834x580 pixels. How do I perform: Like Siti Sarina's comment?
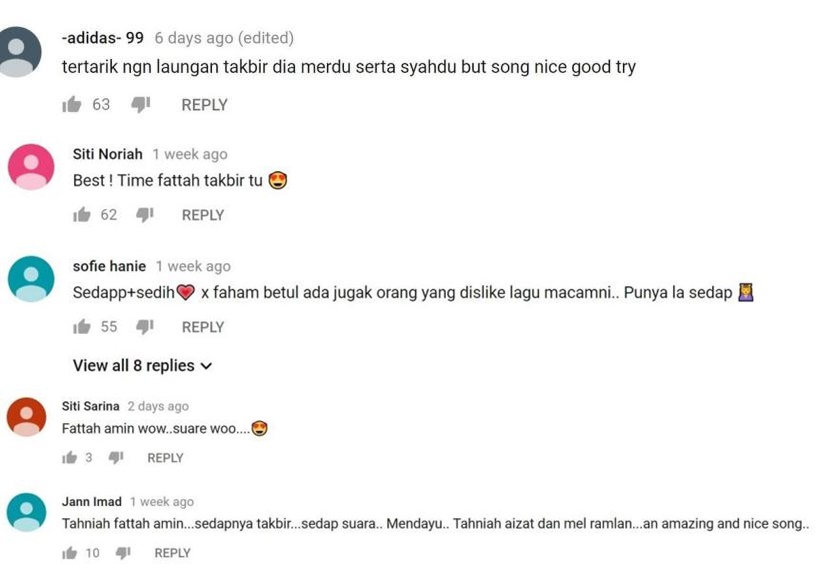(x=70, y=458)
